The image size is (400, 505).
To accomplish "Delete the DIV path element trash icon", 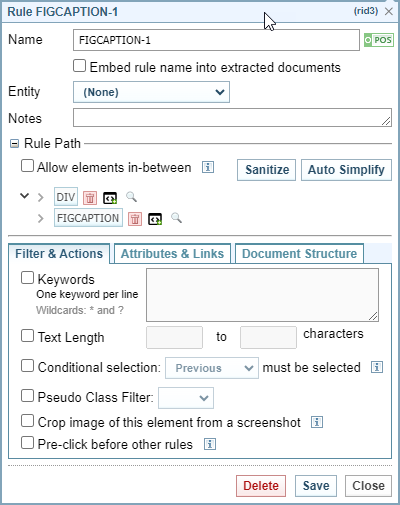I will click(90, 198).
